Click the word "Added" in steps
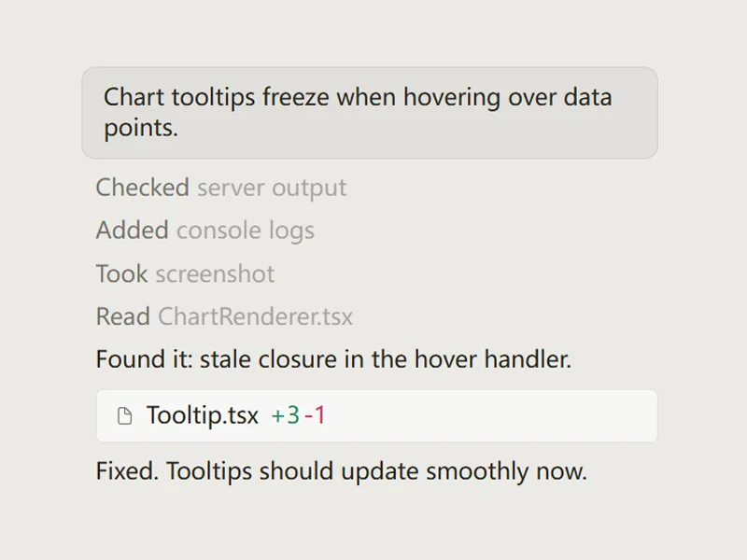 (x=132, y=230)
